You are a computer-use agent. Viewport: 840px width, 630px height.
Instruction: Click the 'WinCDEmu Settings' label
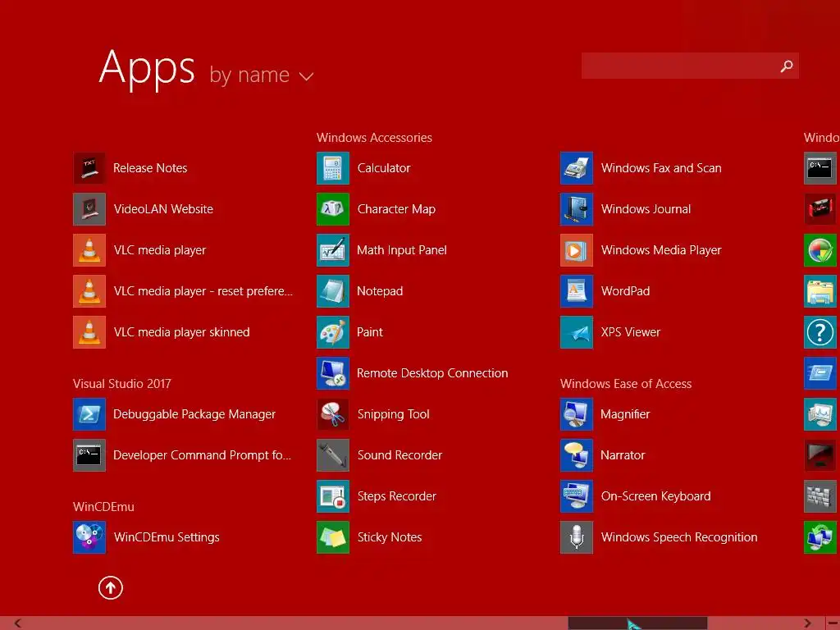(167, 537)
